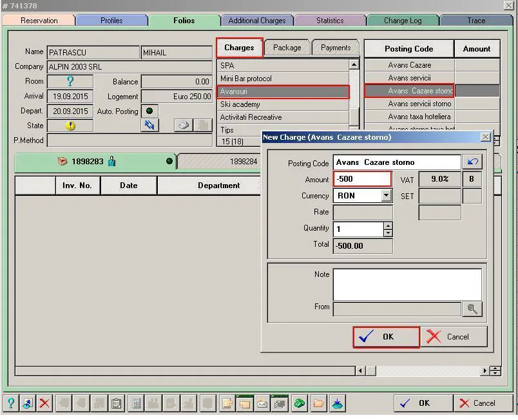Click the help question mark toolbar icon
Screen dimensions: 518x420
tap(11, 403)
